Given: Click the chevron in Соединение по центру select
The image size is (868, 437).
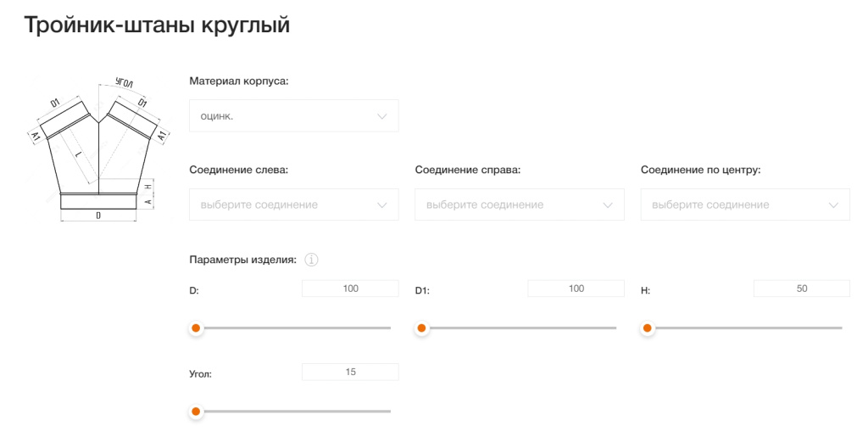Looking at the screenshot, I should (833, 204).
